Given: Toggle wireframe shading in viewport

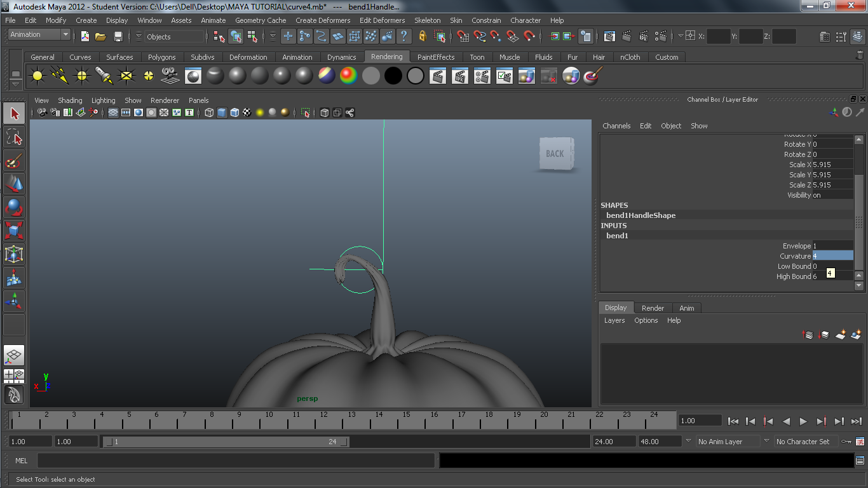Looking at the screenshot, I should click(x=209, y=112).
